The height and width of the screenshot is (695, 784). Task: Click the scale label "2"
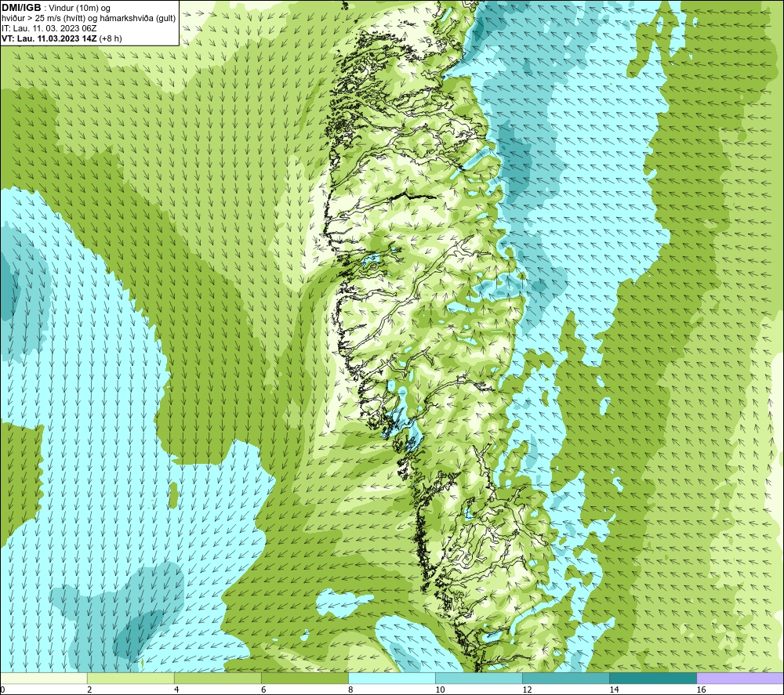[89, 690]
